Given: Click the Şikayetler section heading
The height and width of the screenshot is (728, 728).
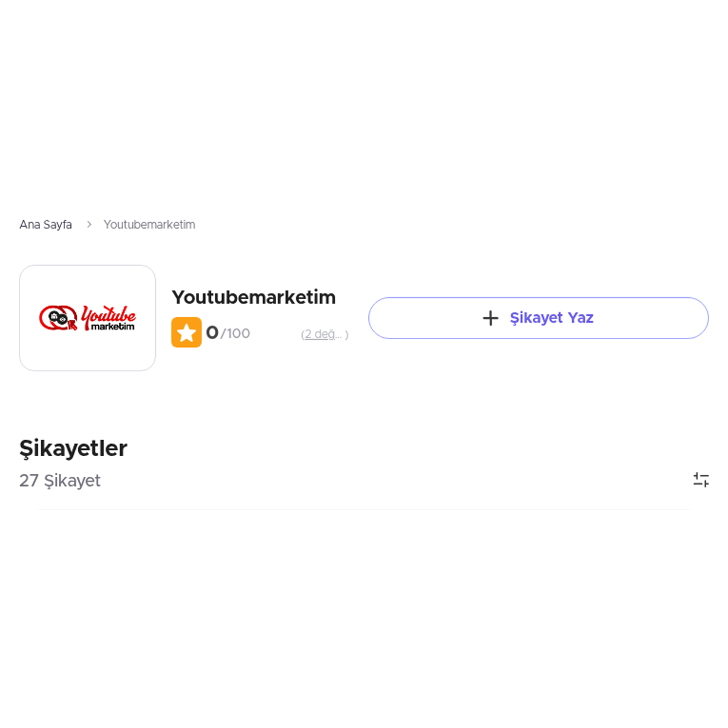Looking at the screenshot, I should (x=73, y=448).
